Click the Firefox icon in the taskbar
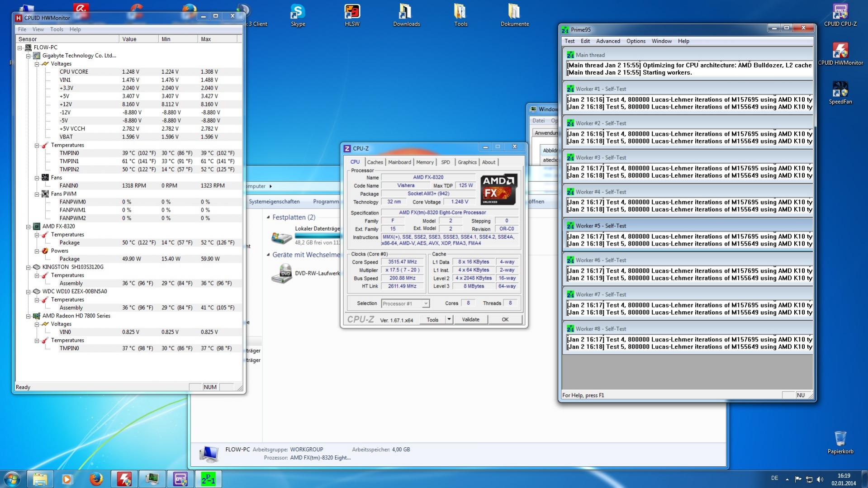This screenshot has height=488, width=868. click(96, 479)
